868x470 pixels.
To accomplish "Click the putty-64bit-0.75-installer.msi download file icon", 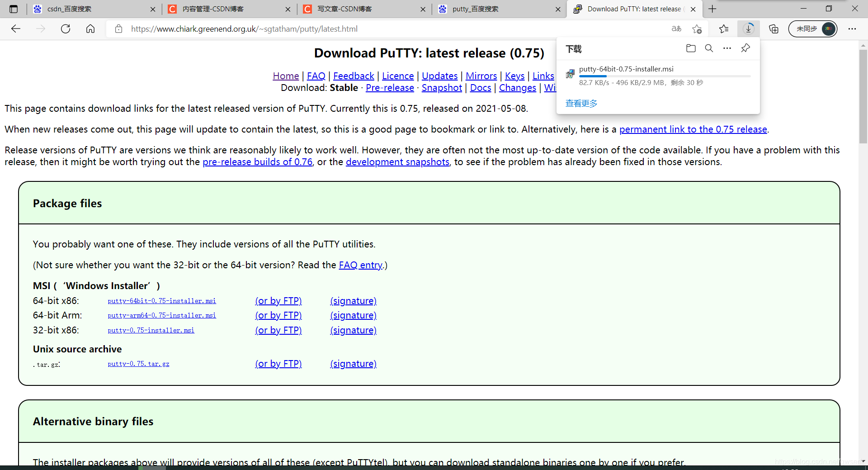I will tap(570, 74).
